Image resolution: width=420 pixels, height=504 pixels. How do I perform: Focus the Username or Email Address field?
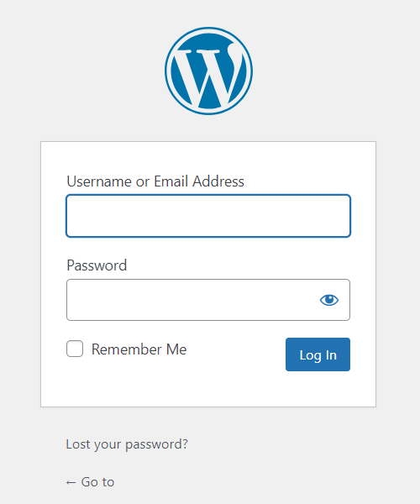click(208, 216)
